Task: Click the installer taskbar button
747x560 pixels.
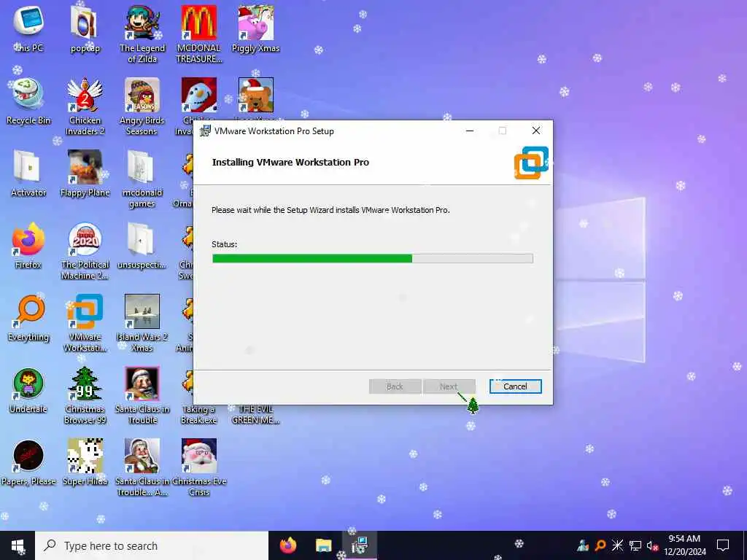Action: (359, 545)
